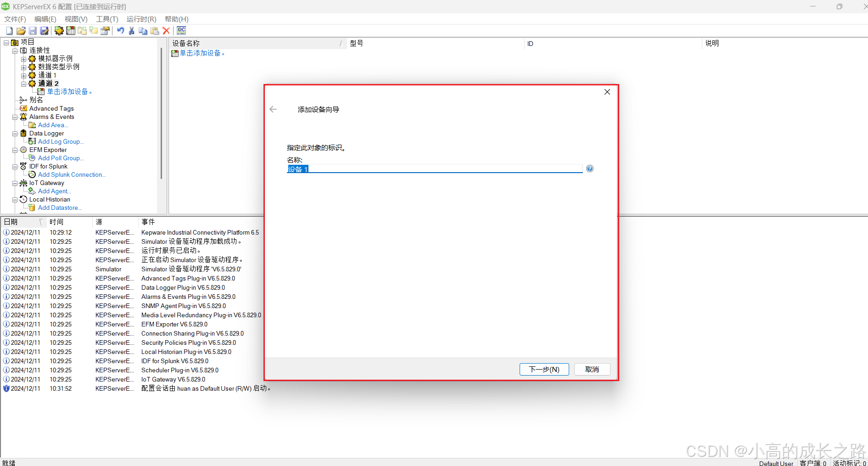Click the 时间 column header in event log
This screenshot has height=466, width=868.
(x=69, y=222)
